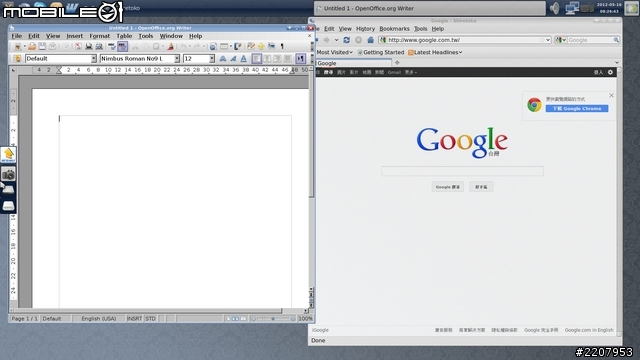Screen dimensions: 640x360
Task: Click the Document as E-mail icon
Action: [x=52, y=47]
